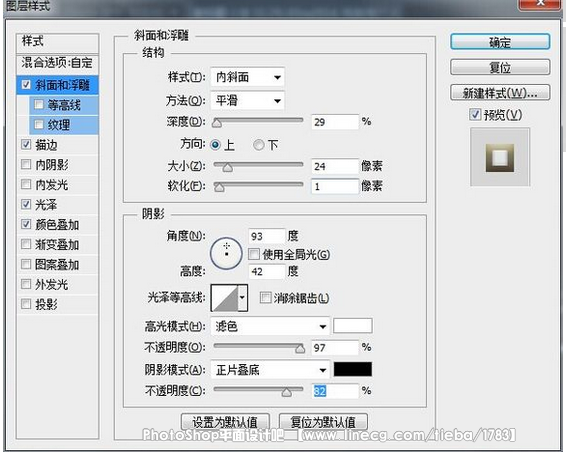The image size is (566, 452).
Task: Open the 方法 (Technique) 平滑 dropdown
Action: pyautogui.click(x=248, y=100)
